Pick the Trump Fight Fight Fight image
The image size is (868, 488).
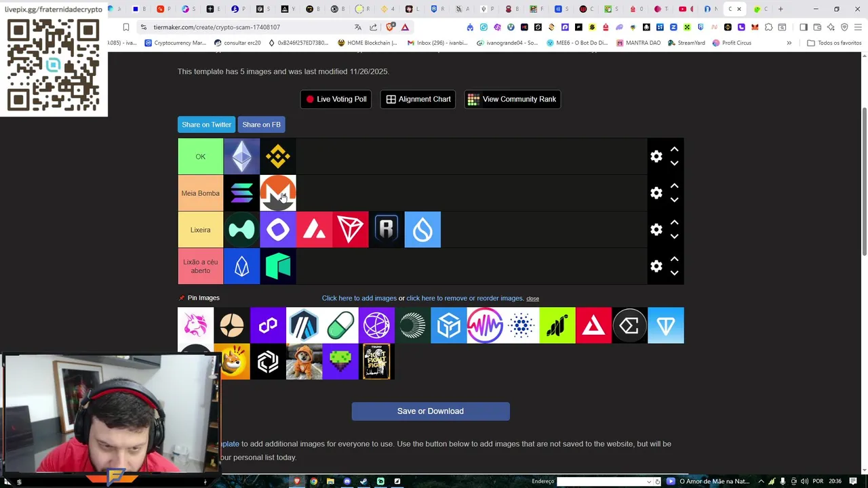(x=376, y=362)
